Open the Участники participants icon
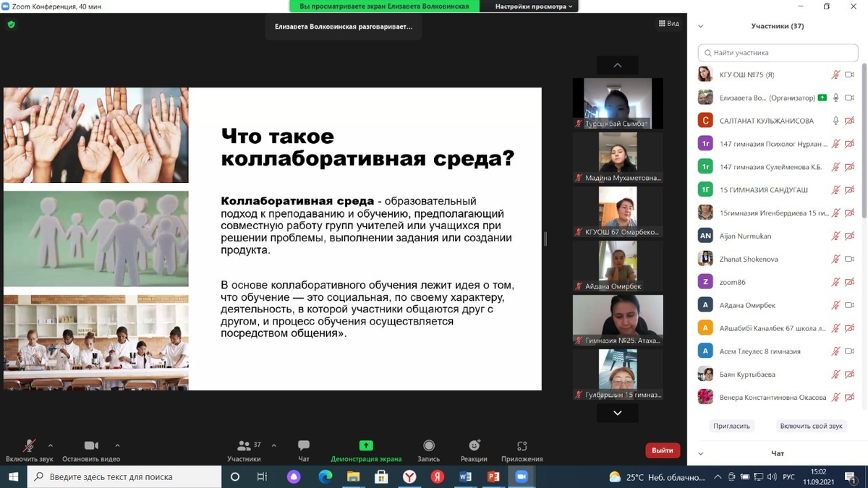This screenshot has width=868, height=488. 244,446
